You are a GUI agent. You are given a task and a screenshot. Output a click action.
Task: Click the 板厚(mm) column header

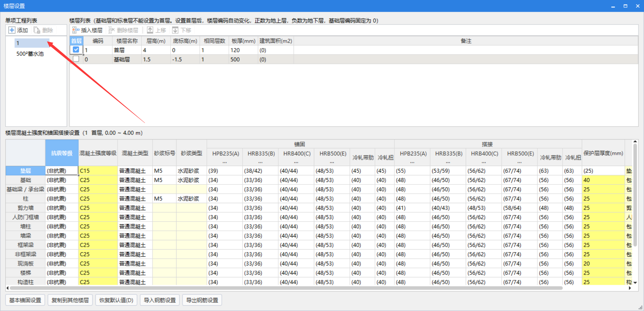pyautogui.click(x=243, y=41)
